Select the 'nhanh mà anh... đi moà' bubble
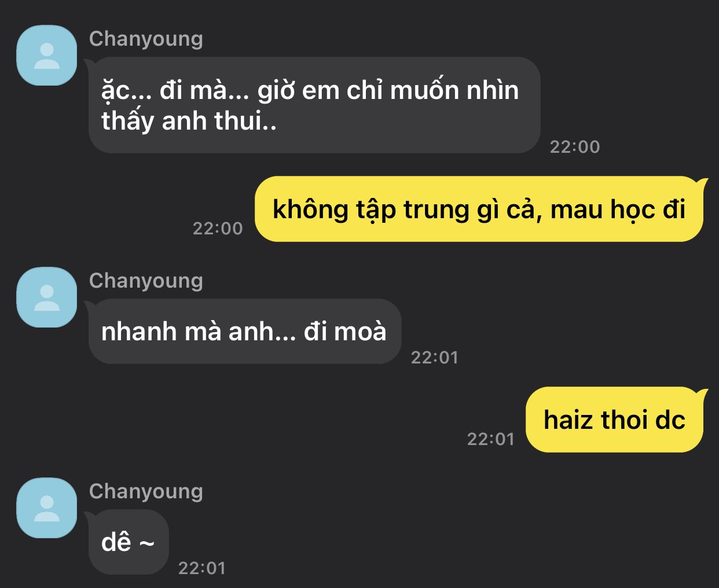Image resolution: width=719 pixels, height=588 pixels. click(245, 332)
